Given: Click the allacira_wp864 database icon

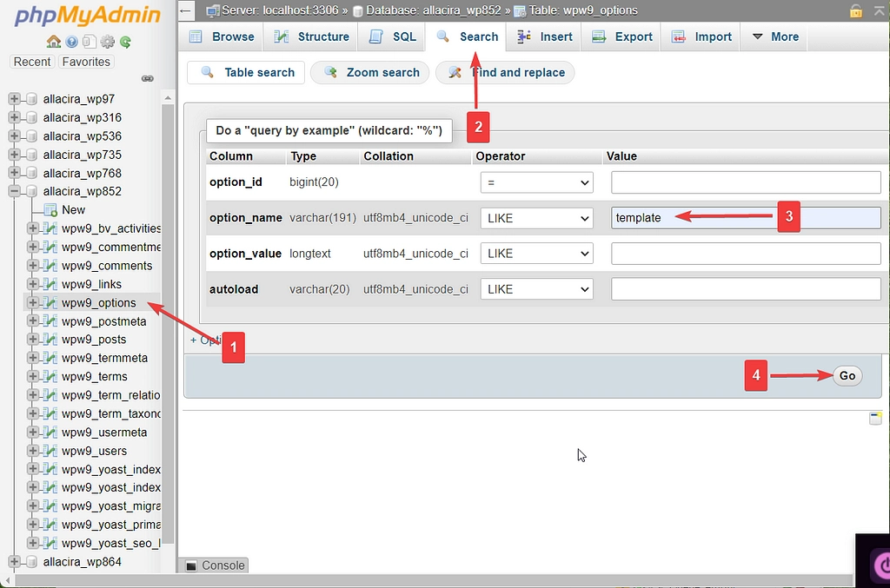Looking at the screenshot, I should (x=32, y=562).
